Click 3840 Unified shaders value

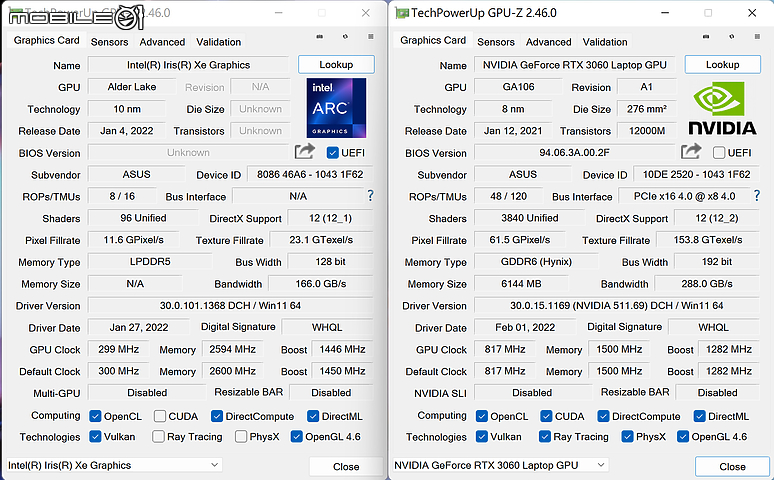530,218
